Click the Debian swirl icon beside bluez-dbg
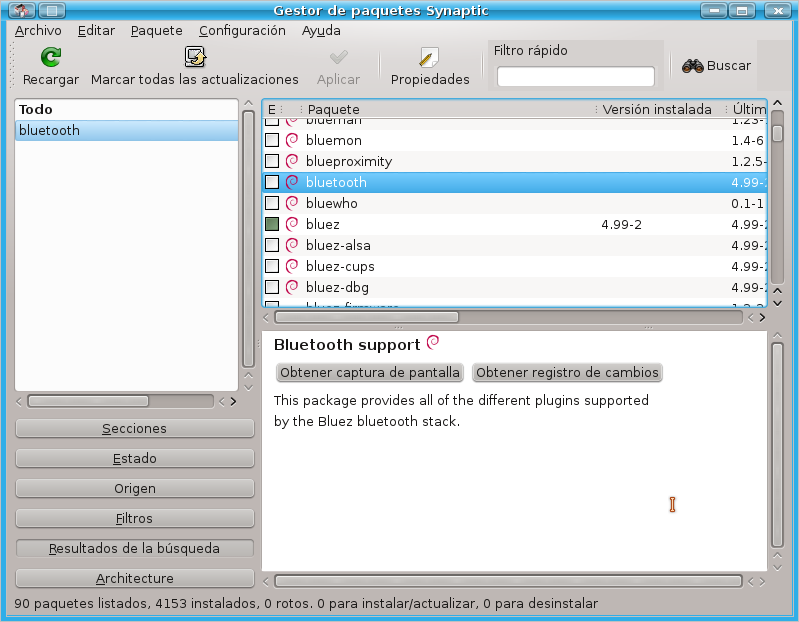Viewport: 799px width, 622px height. pyautogui.click(x=292, y=287)
